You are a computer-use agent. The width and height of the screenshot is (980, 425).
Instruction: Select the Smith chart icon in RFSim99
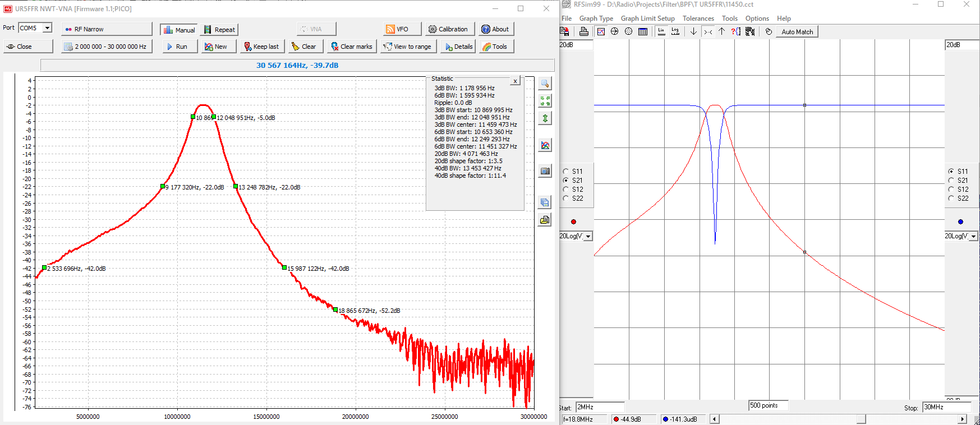pyautogui.click(x=615, y=32)
